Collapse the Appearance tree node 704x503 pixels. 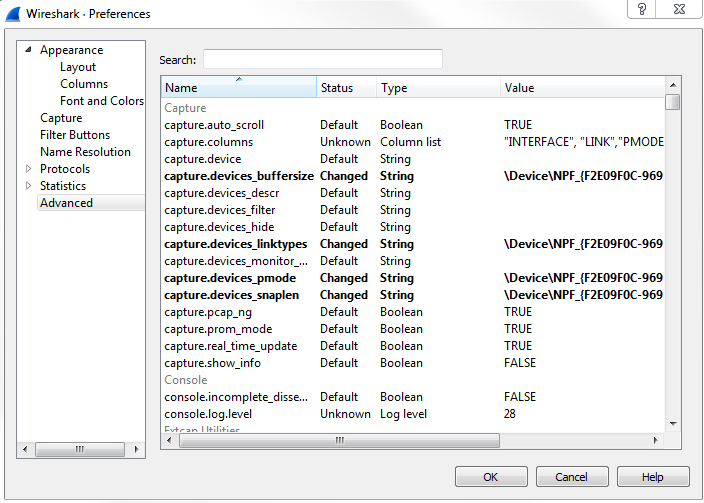[x=29, y=50]
